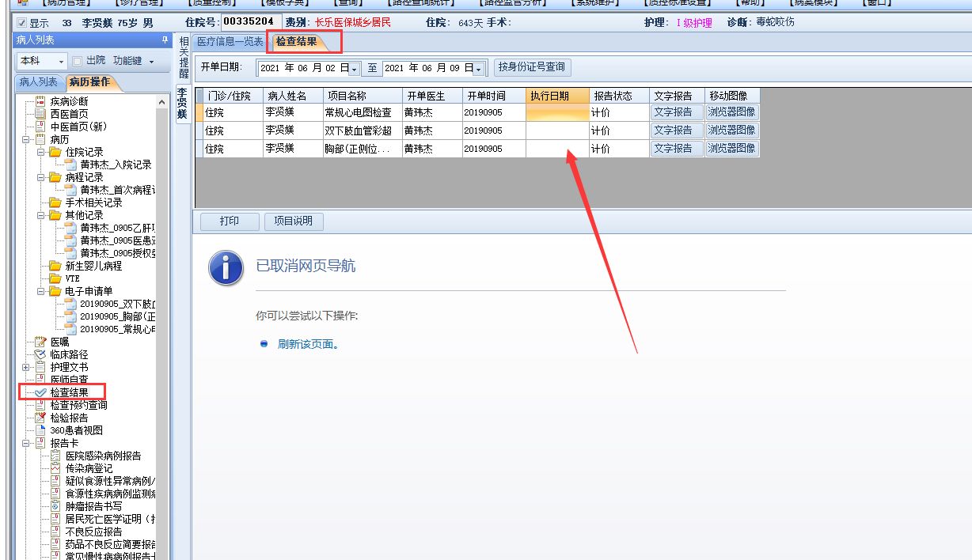The height and width of the screenshot is (560, 972).
Task: Open the 检验报告 icon
Action: pyautogui.click(x=40, y=418)
